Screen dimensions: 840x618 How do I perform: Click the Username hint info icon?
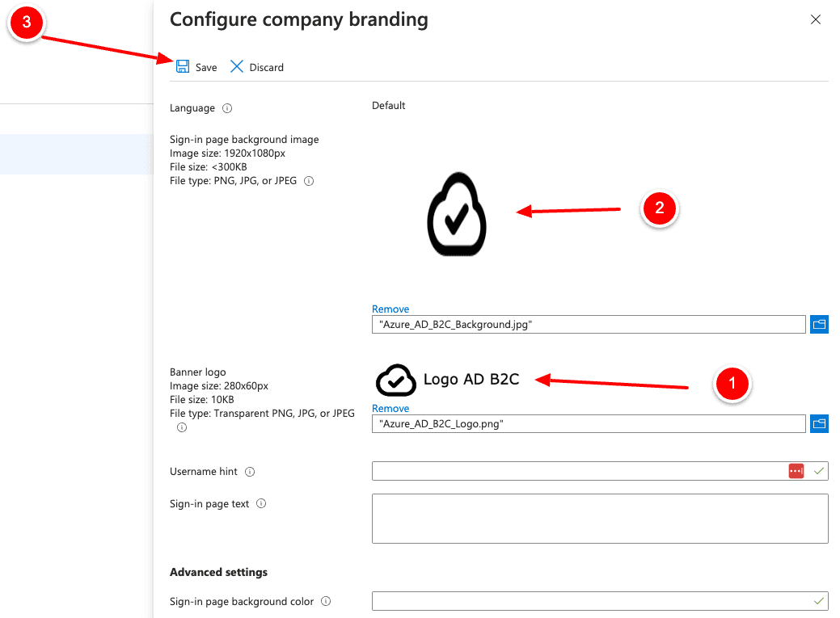pos(250,471)
